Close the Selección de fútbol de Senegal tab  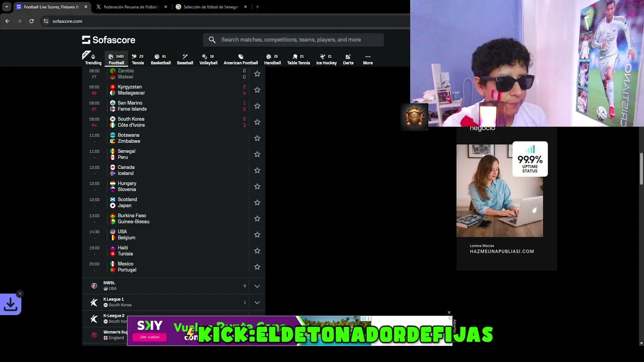tap(246, 7)
